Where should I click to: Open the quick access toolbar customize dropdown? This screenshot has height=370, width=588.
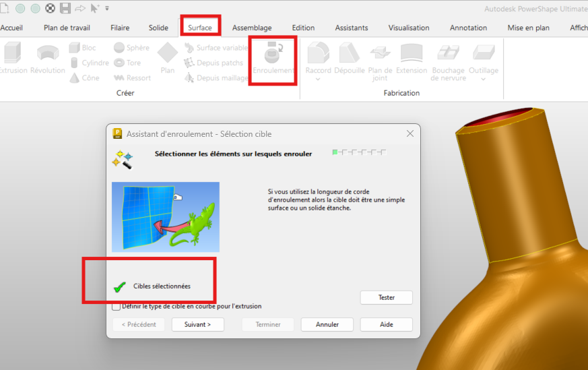click(107, 8)
